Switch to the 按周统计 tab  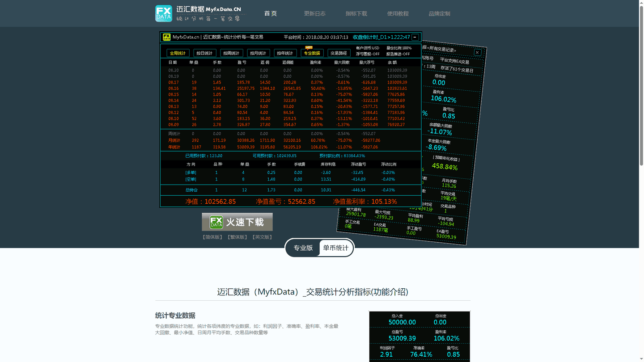click(232, 53)
